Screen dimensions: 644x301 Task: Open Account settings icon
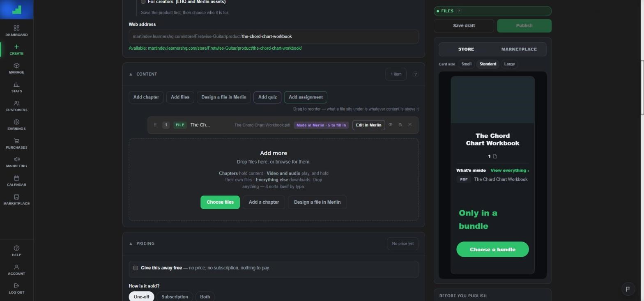coord(16,267)
